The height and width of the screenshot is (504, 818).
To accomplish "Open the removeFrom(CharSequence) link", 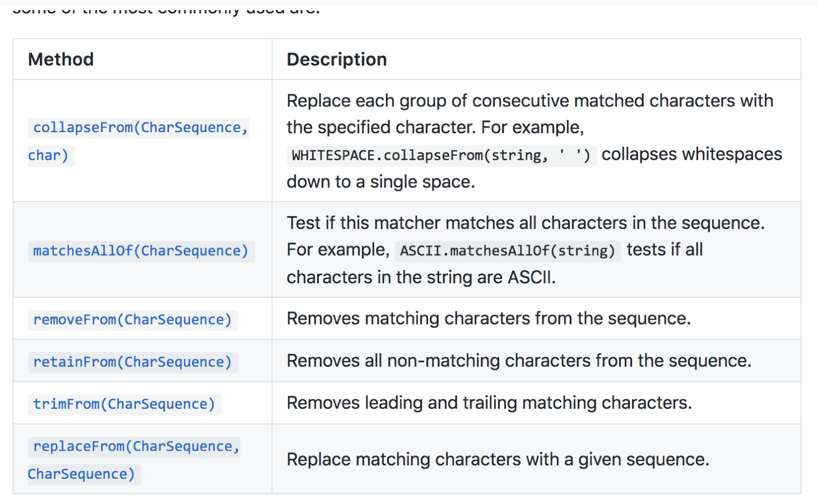I will (132, 320).
